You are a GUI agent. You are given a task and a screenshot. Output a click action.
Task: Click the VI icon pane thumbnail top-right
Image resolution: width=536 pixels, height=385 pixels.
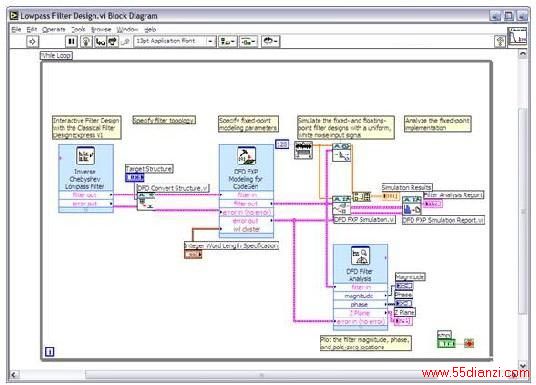517,37
